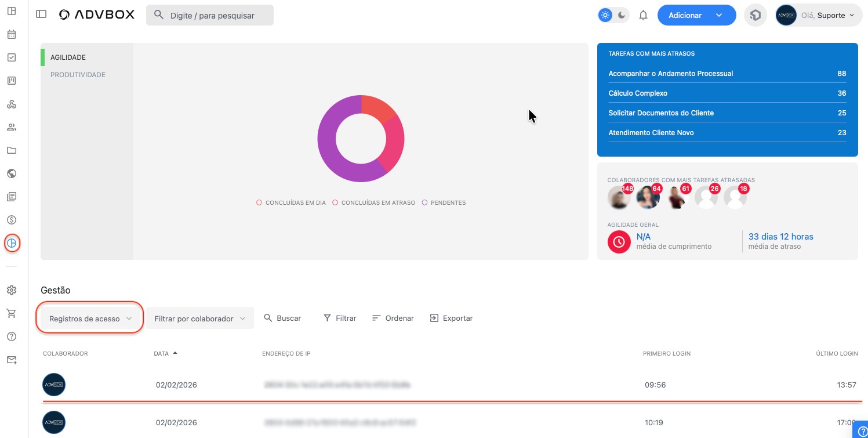
Task: Click the tasks checkmark sidebar icon
Action: click(x=12, y=57)
